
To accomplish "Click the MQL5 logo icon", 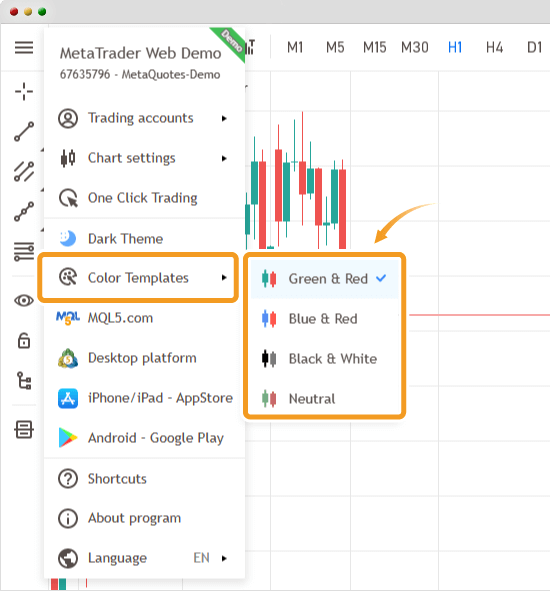I will 68,318.
